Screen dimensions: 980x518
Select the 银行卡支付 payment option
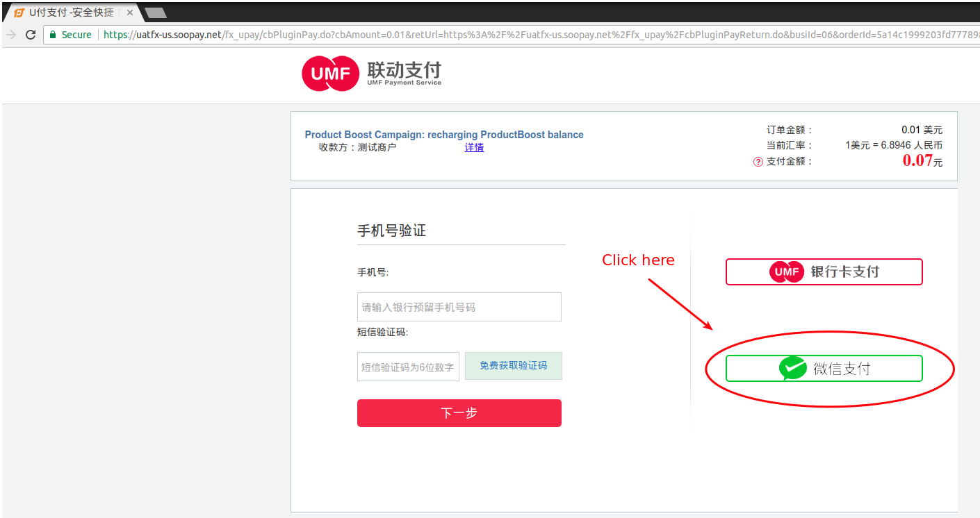[824, 271]
